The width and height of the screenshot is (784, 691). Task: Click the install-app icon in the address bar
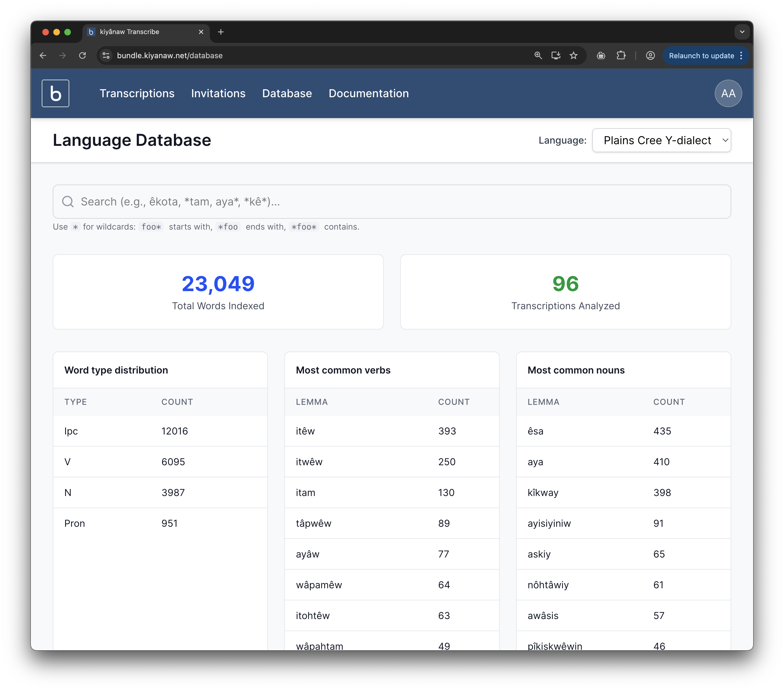556,55
